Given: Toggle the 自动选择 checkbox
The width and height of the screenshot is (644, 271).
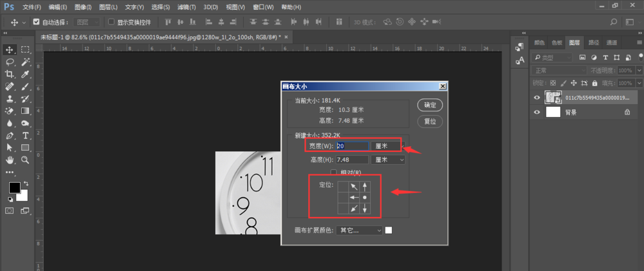Looking at the screenshot, I should tap(36, 22).
